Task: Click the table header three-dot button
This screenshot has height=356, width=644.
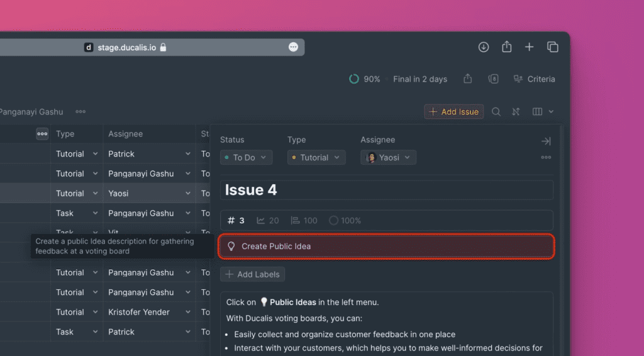Action: click(42, 133)
